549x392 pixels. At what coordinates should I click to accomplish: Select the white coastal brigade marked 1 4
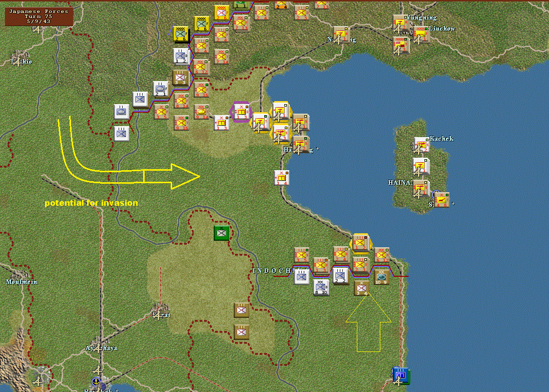(x=281, y=178)
